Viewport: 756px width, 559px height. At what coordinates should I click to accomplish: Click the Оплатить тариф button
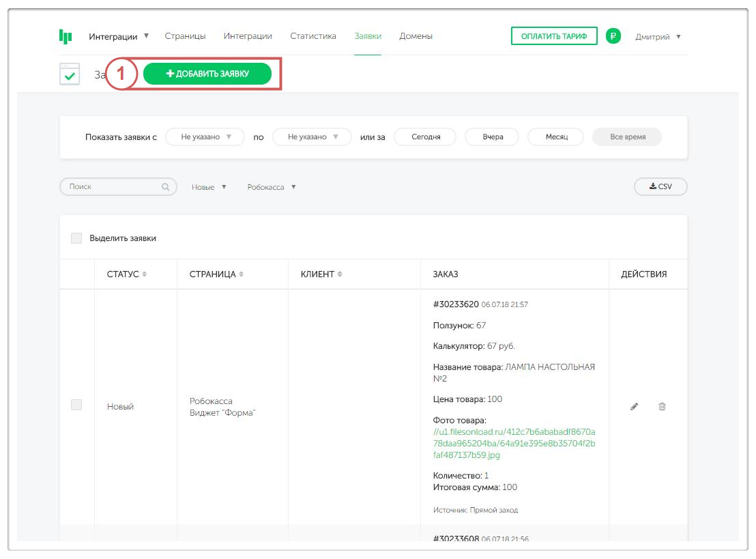[553, 36]
